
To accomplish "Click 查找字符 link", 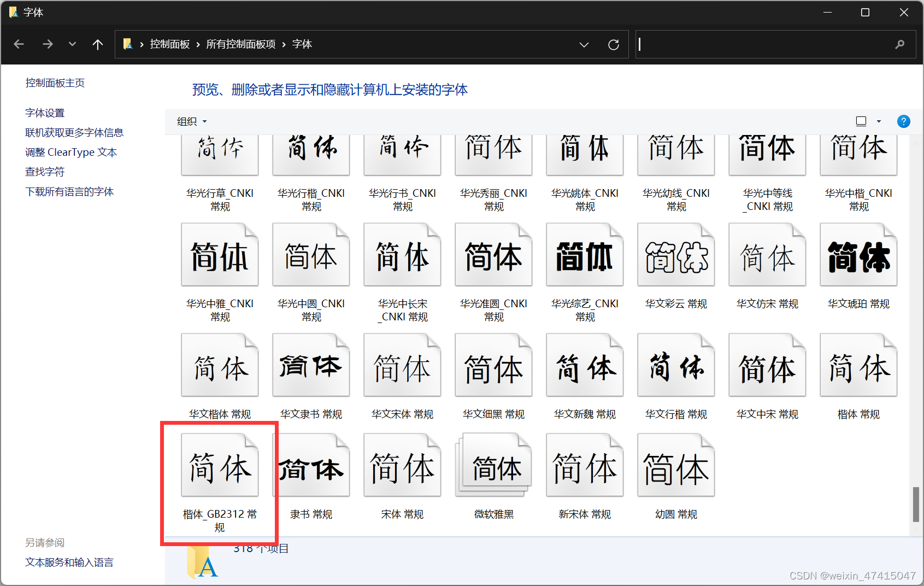I will coord(45,172).
